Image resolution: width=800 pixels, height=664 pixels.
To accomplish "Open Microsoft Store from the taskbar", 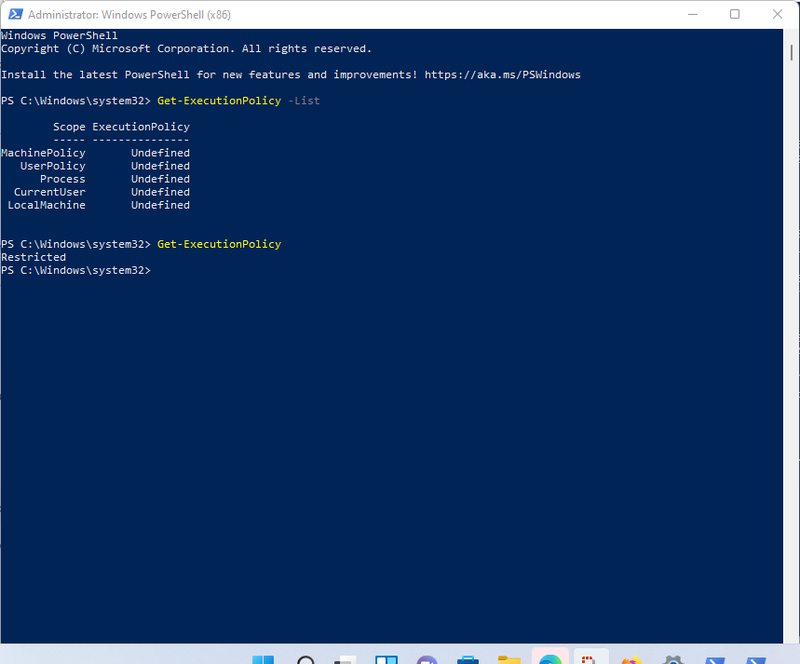I will [468, 659].
